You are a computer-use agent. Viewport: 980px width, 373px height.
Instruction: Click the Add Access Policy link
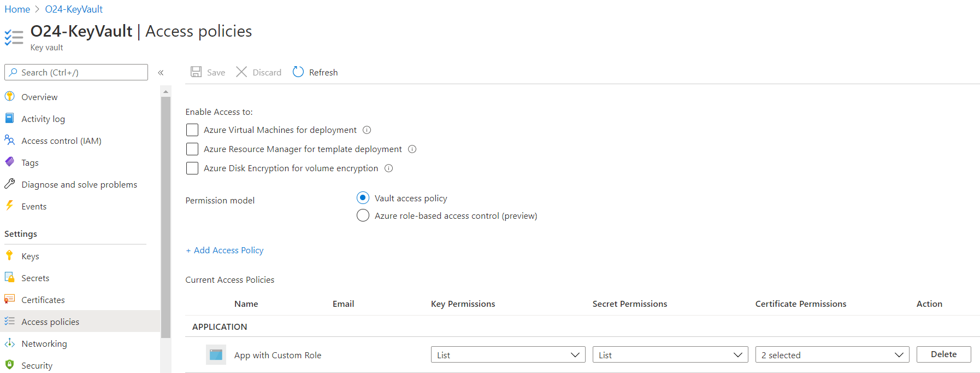point(225,250)
